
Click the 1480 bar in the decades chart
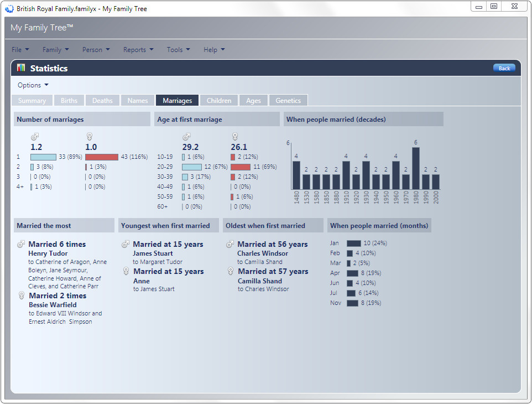pyautogui.click(x=296, y=175)
